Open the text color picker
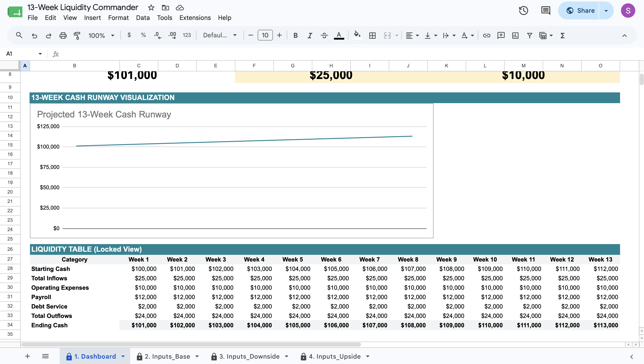 click(x=339, y=36)
